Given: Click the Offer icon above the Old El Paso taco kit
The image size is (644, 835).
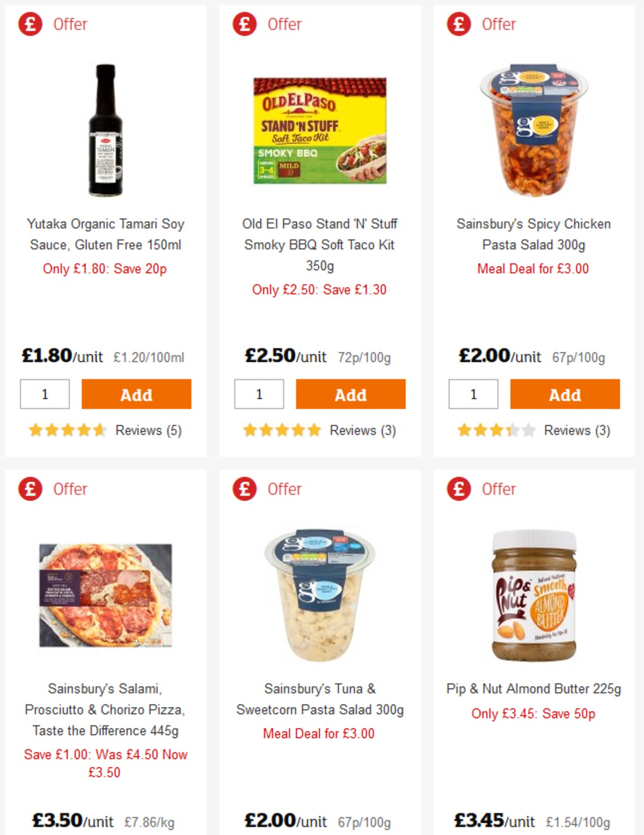Looking at the screenshot, I should pyautogui.click(x=244, y=24).
